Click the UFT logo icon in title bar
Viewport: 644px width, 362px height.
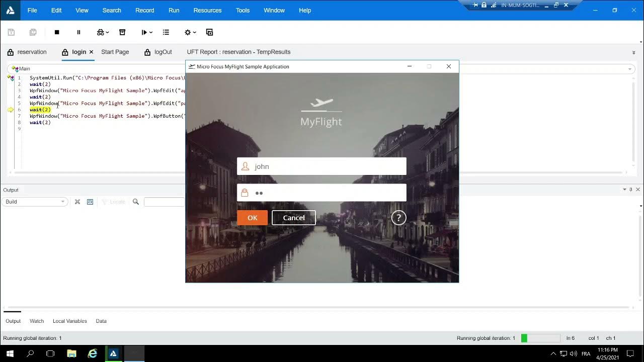(10, 10)
